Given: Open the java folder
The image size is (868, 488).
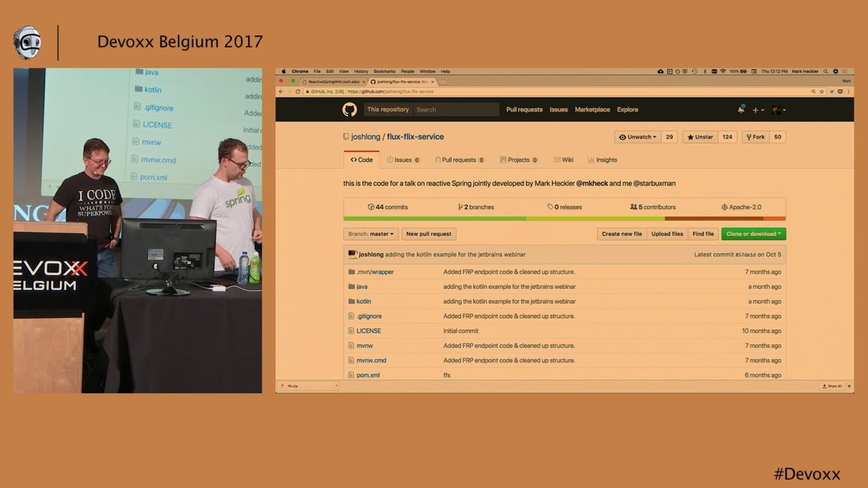Looking at the screenshot, I should [362, 287].
